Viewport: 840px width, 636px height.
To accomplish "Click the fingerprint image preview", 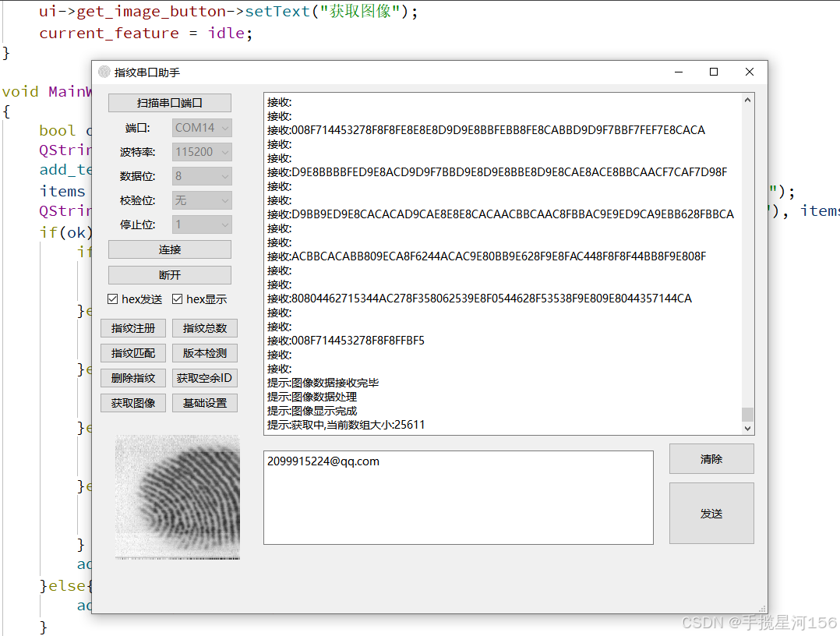I will [178, 497].
